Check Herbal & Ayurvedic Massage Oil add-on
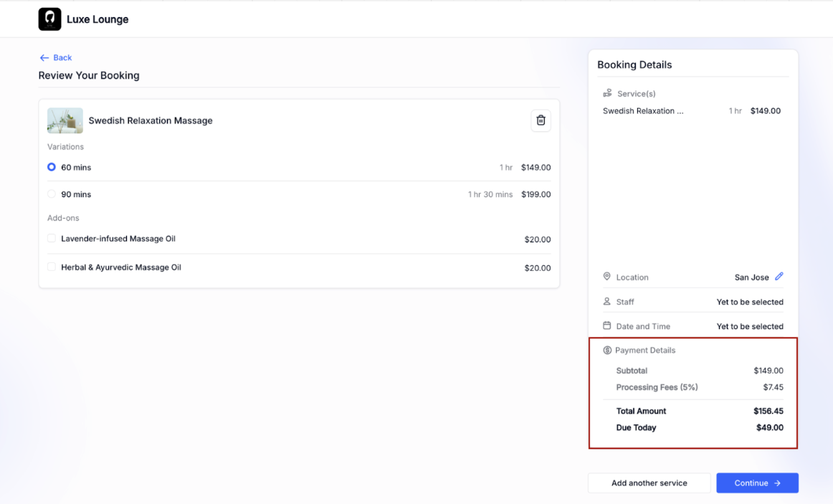Viewport: 833px width, 504px height. [52, 267]
